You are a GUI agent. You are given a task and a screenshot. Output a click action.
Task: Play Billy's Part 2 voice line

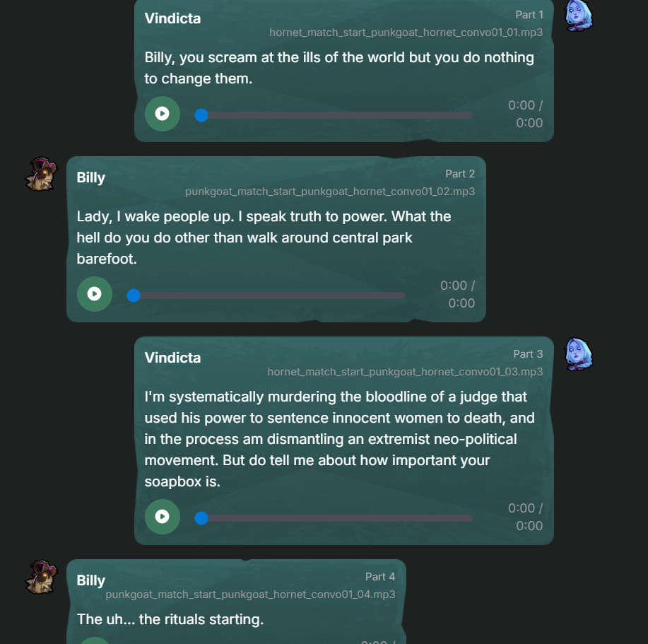click(x=94, y=294)
